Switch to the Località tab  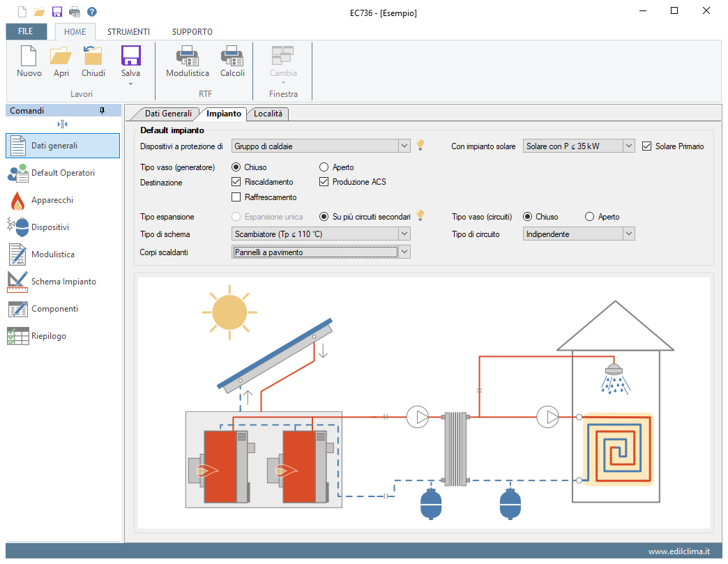[x=268, y=114]
